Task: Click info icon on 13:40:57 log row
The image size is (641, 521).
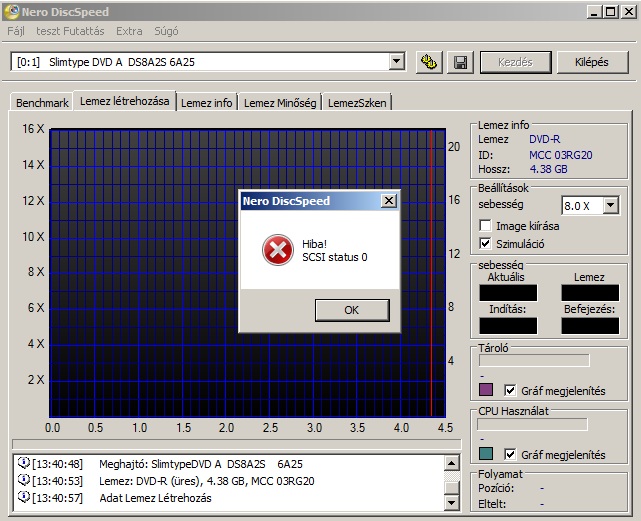Action: 24,497
